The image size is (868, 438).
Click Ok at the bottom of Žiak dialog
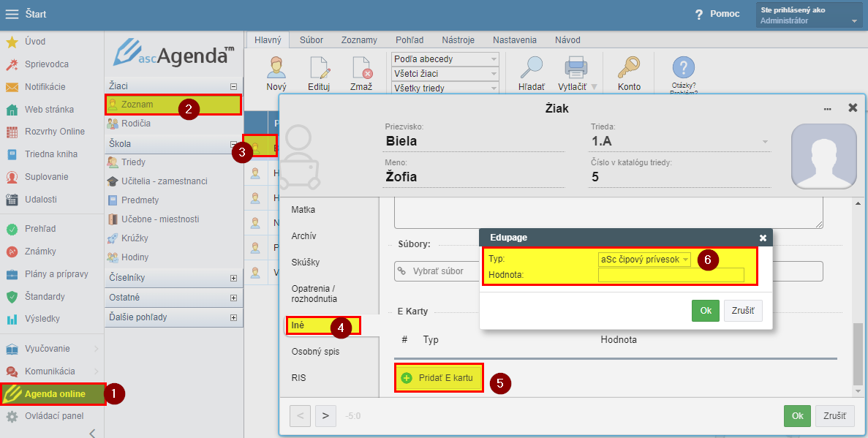[797, 416]
